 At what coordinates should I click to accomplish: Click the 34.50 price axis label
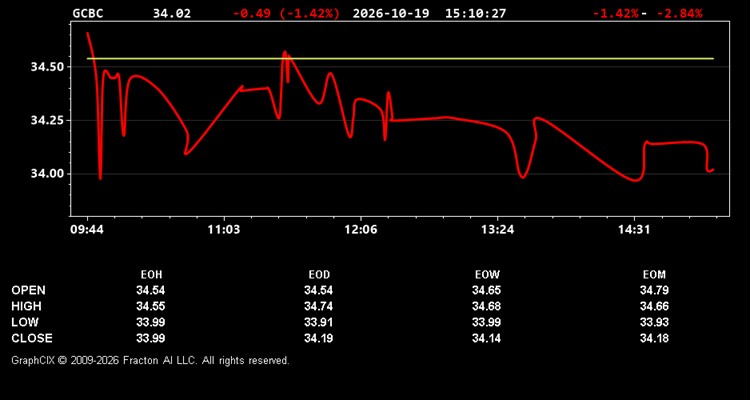[x=48, y=67]
